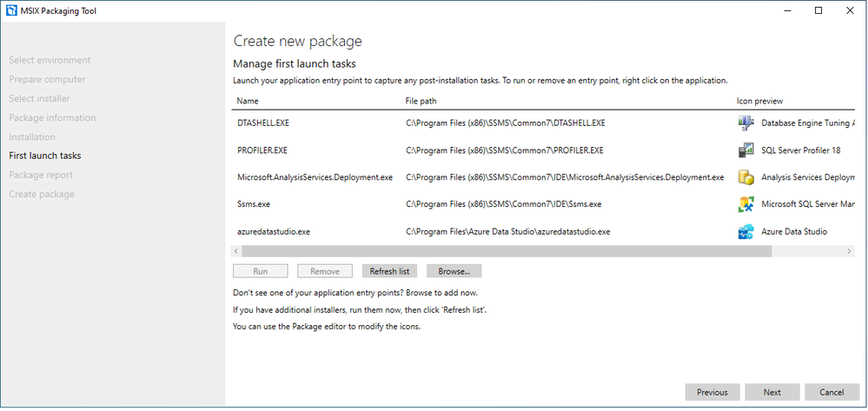Maximize the MSIX Packaging Tool window
The height and width of the screenshot is (411, 868).
tap(818, 10)
